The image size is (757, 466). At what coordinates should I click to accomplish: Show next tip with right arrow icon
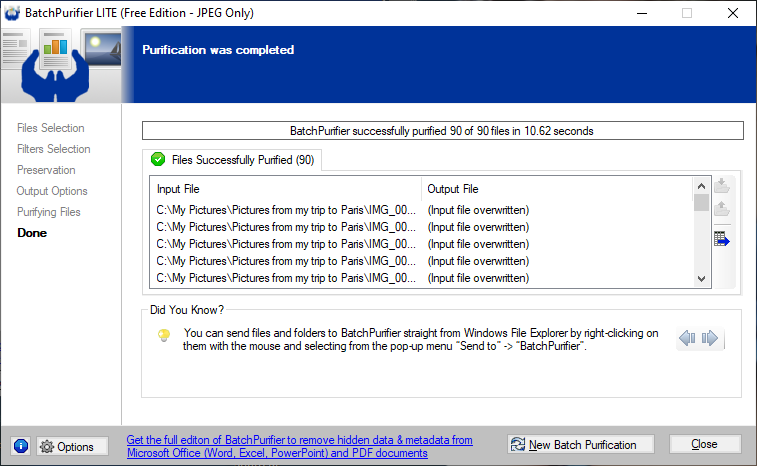click(x=710, y=338)
